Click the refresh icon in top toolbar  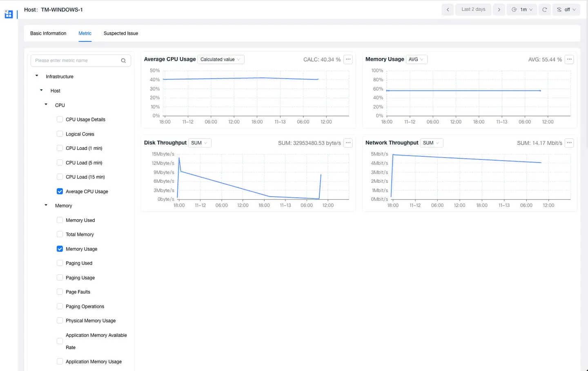[544, 9]
